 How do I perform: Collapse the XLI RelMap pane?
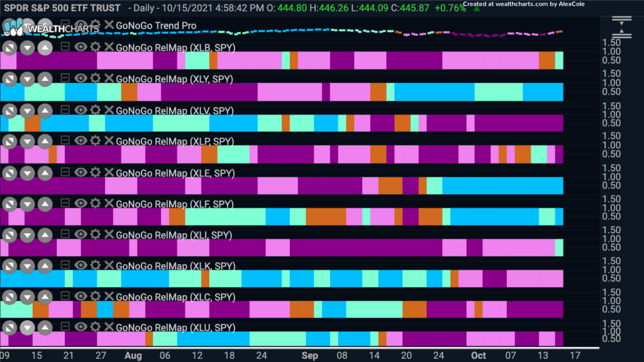point(65,234)
